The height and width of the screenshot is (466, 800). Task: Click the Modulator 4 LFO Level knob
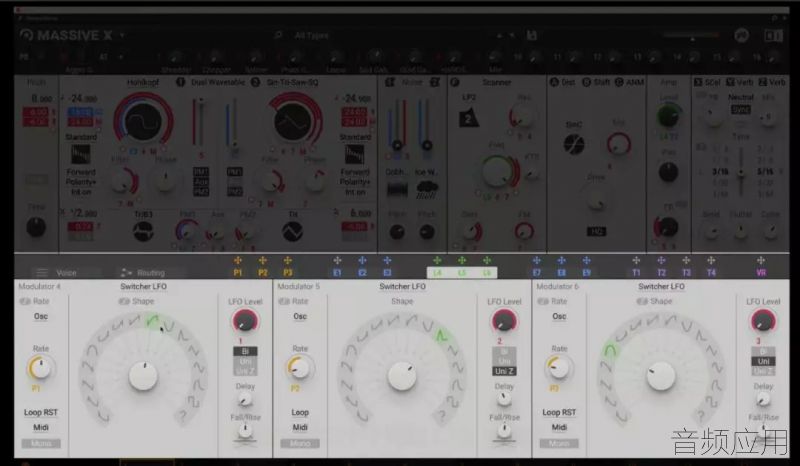coord(245,322)
